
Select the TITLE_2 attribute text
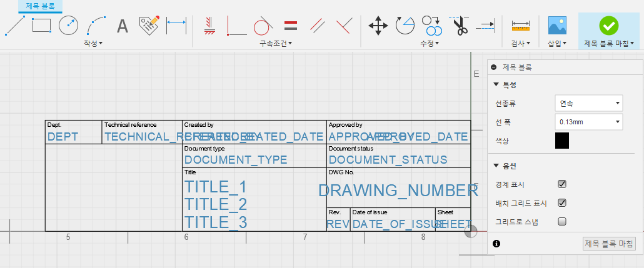coord(216,204)
